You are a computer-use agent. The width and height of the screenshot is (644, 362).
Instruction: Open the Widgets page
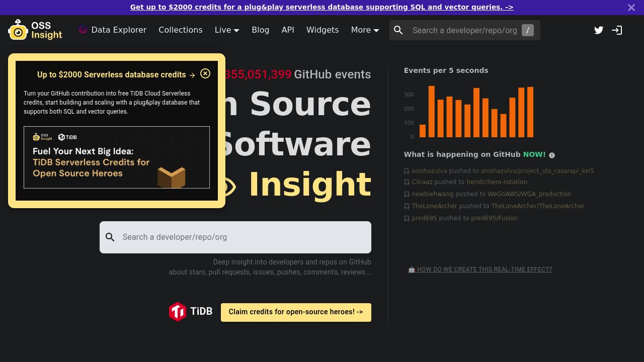[x=323, y=30]
